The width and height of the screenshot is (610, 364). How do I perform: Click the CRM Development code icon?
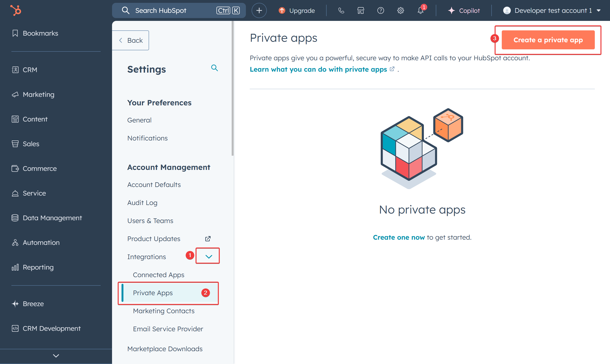[x=15, y=328]
